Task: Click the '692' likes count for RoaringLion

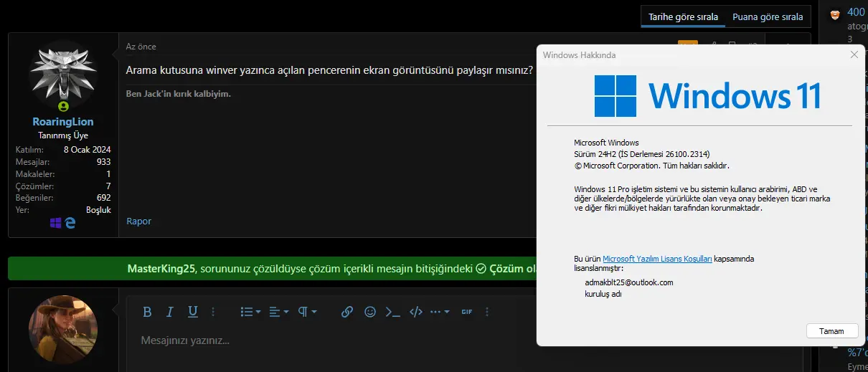Action: (x=103, y=197)
